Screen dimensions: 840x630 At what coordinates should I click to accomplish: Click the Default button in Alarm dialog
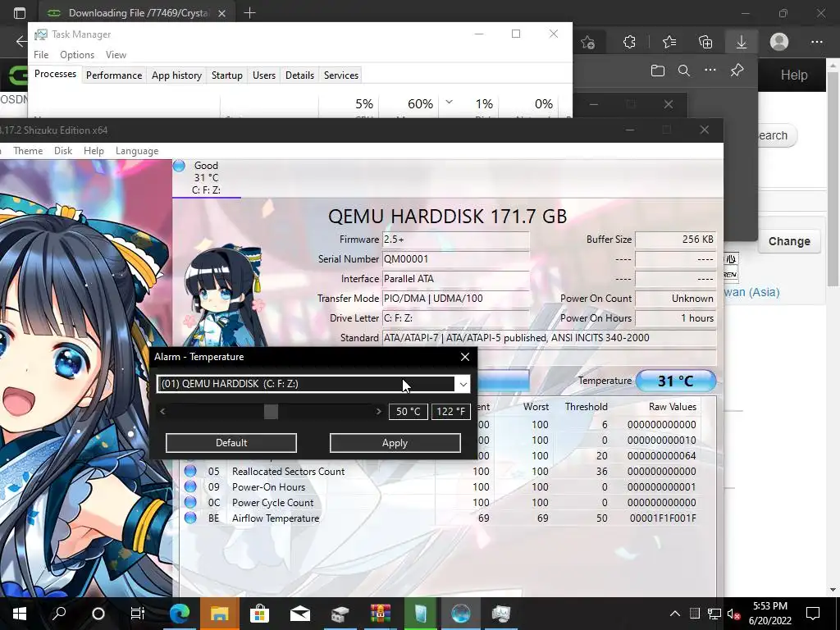231,442
